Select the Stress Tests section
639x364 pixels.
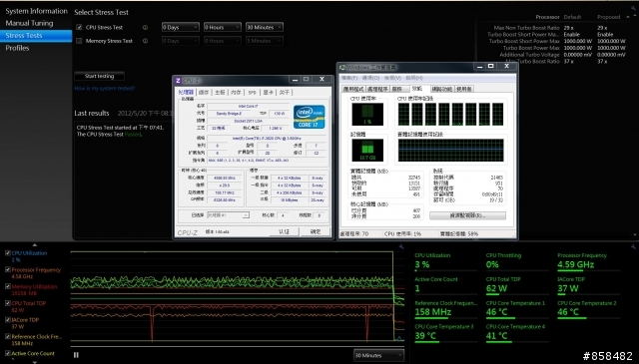pyautogui.click(x=36, y=36)
